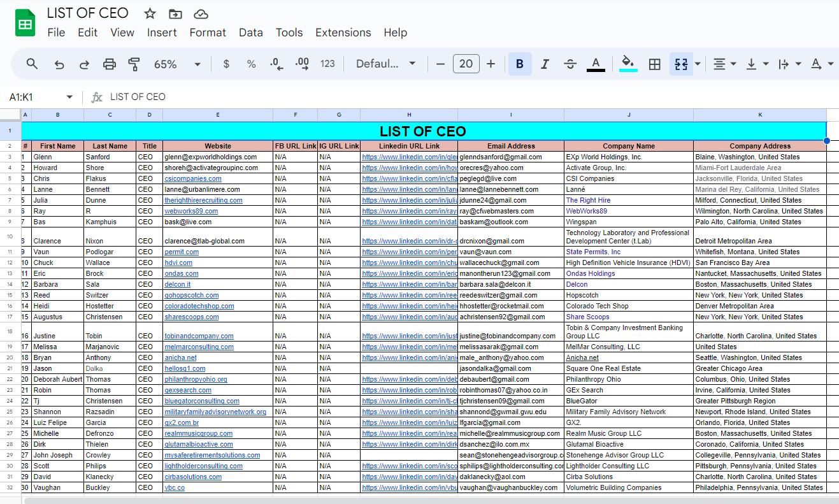The height and width of the screenshot is (504, 839).
Task: Format as currency with dollar icon
Action: [x=226, y=64]
